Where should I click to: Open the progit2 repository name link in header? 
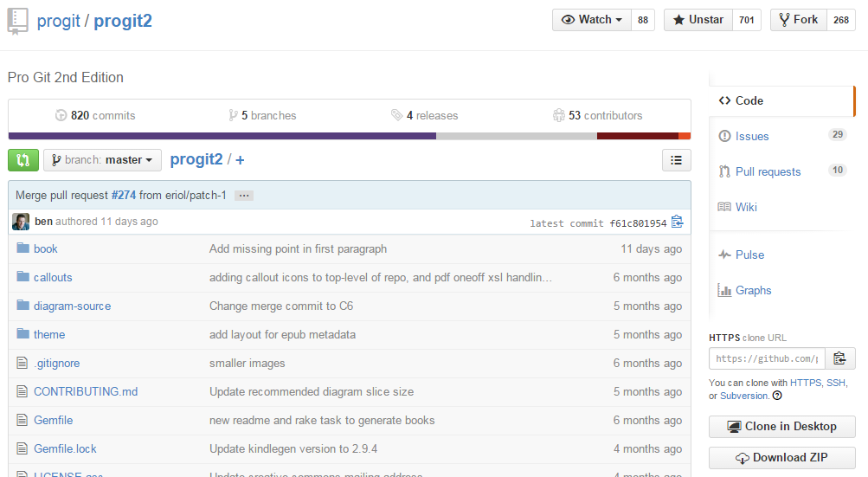[x=122, y=21]
